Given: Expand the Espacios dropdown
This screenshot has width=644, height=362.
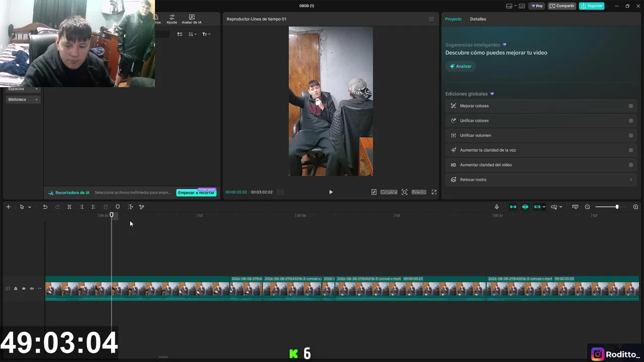Looking at the screenshot, I should (x=23, y=89).
